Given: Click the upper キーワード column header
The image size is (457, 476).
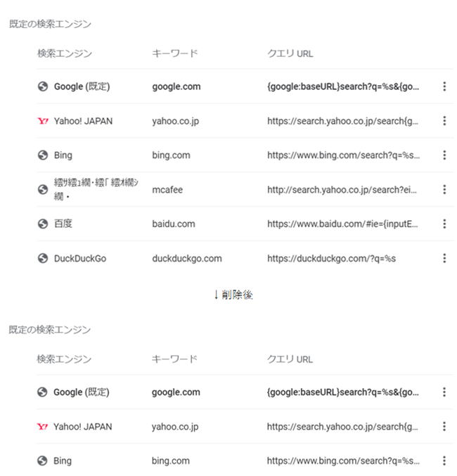Looking at the screenshot, I should click(x=174, y=53).
